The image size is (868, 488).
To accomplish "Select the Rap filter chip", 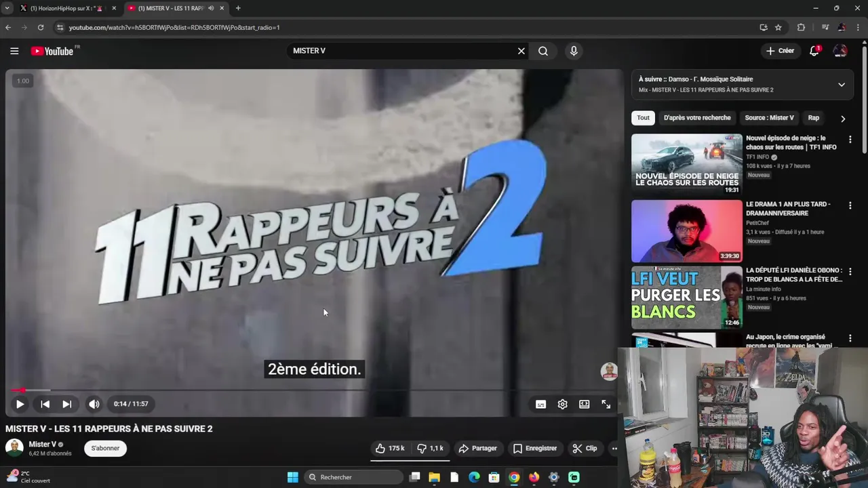I will pyautogui.click(x=813, y=118).
